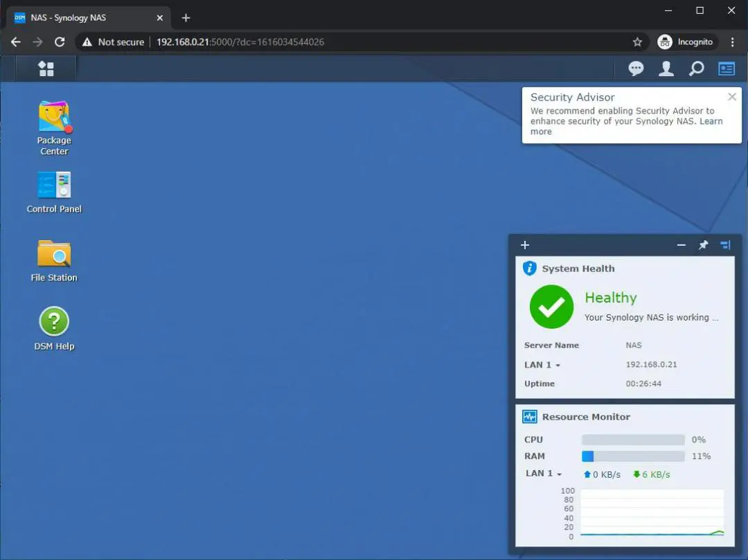Click the Resource Monitor widget title

[586, 417]
